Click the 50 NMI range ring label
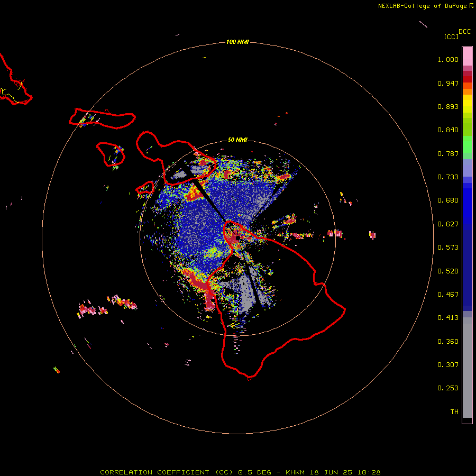Image resolution: width=476 pixels, height=476 pixels. [237, 140]
